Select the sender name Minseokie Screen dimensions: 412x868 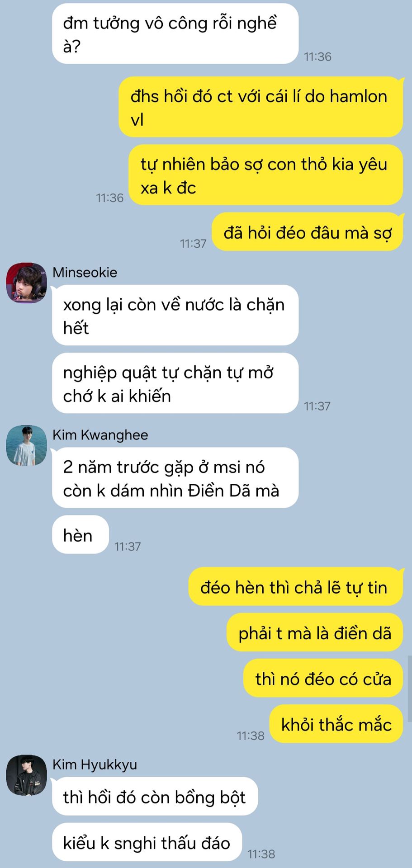85,272
